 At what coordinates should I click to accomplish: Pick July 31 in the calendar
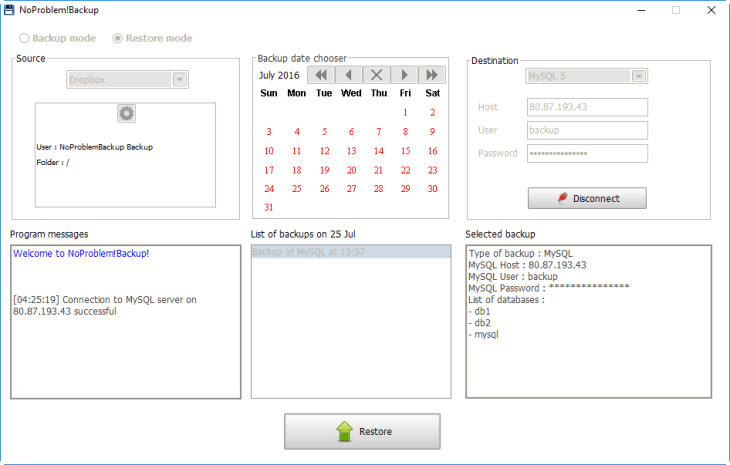[269, 207]
